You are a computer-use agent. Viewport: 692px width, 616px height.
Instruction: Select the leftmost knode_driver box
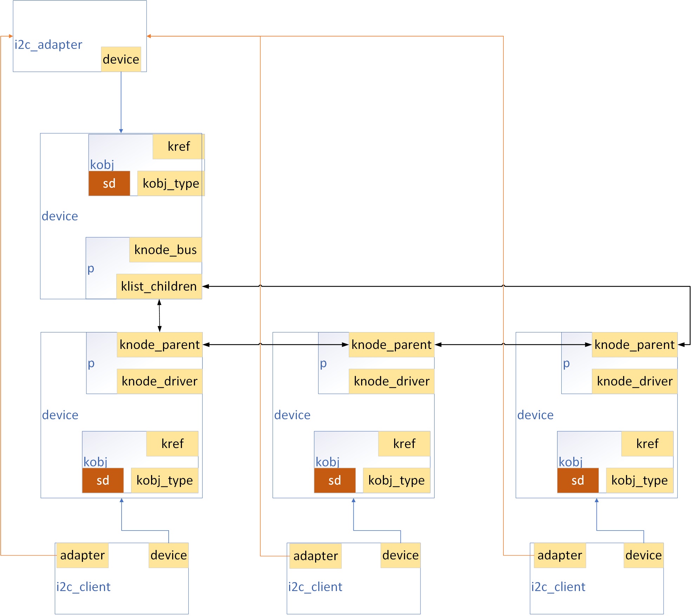159,381
